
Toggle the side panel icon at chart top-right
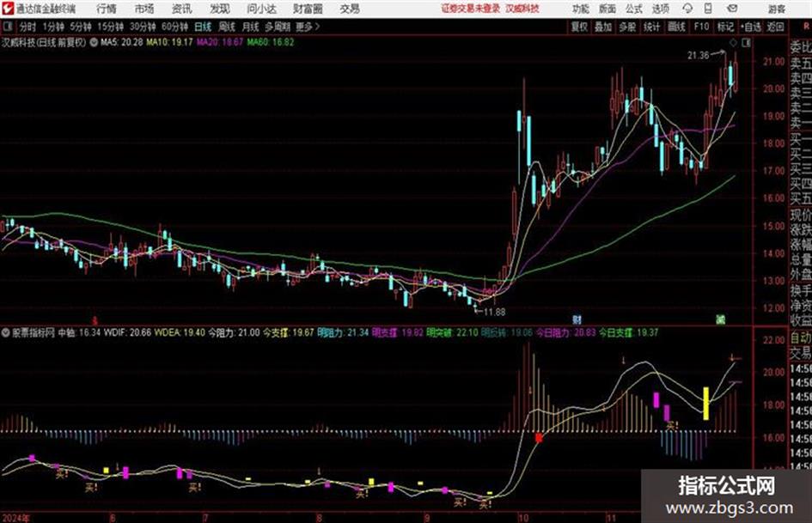point(746,43)
